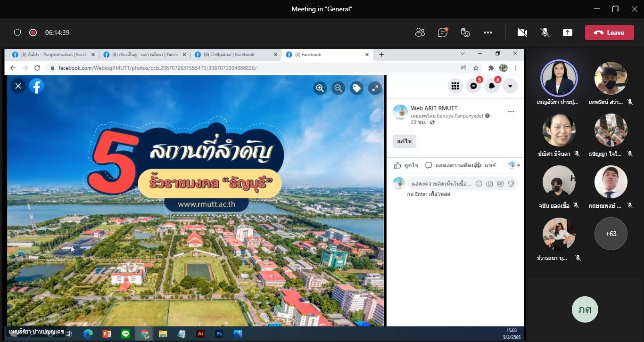Open the Facebook account dropdown arrow
644x342 pixels.
pyautogui.click(x=510, y=86)
